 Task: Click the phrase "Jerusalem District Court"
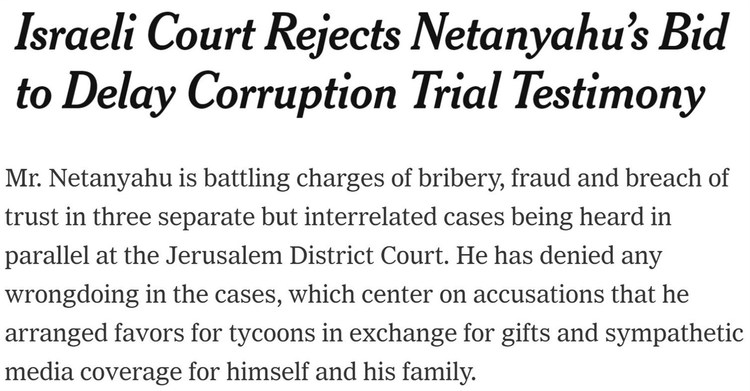coord(304,256)
